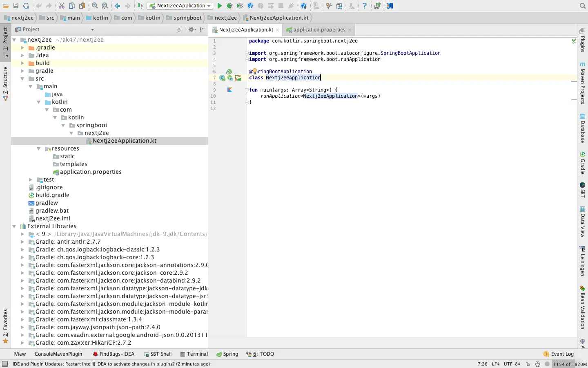Open Settings with the wrench icon

click(x=329, y=6)
